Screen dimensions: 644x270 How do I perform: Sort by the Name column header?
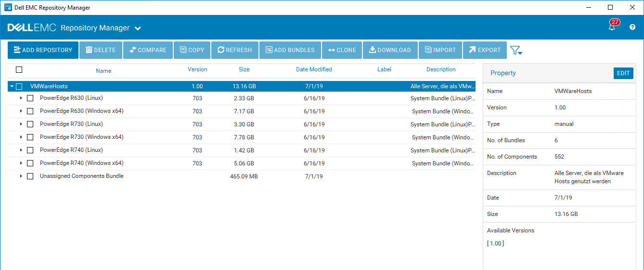click(x=103, y=71)
